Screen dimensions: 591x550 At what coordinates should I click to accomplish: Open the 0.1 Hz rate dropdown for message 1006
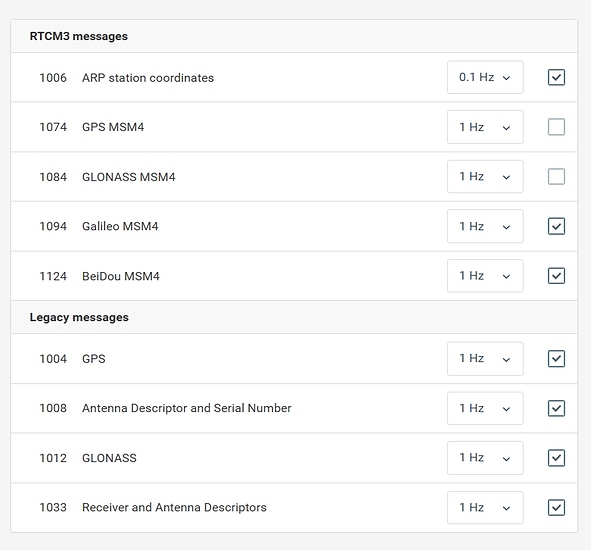click(x=485, y=77)
